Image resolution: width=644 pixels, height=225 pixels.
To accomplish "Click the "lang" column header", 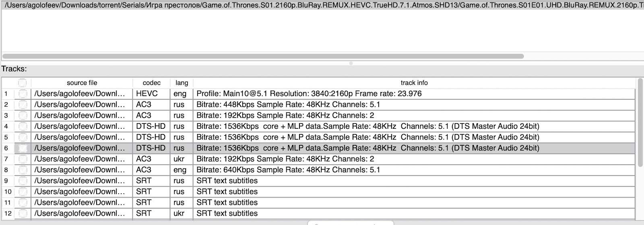I will pos(182,83).
